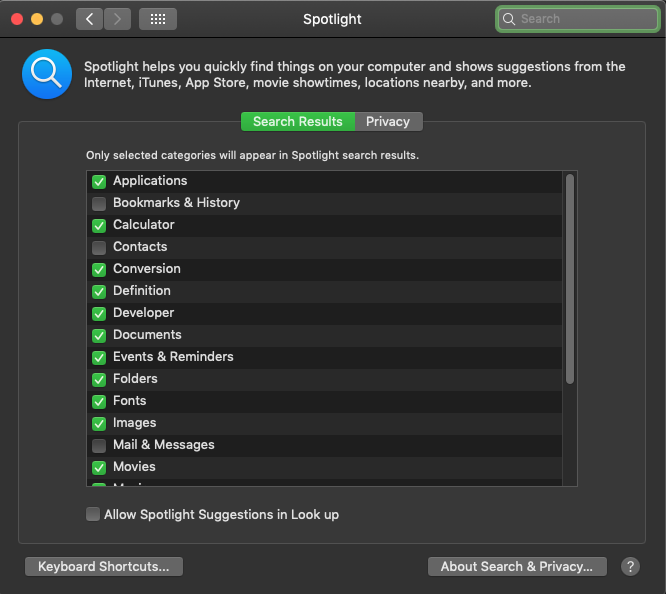The width and height of the screenshot is (666, 594).
Task: Select the 'Bookmarks & History' row label
Action: coord(176,203)
